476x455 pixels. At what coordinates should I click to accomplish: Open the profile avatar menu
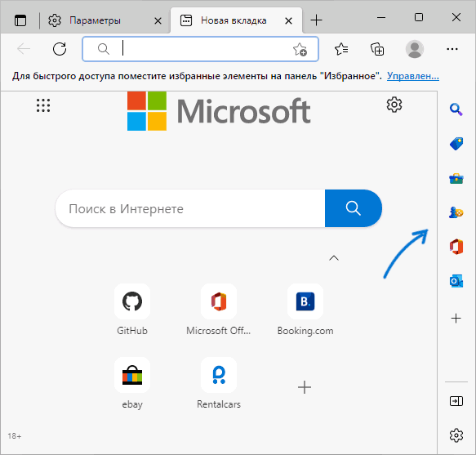pyautogui.click(x=415, y=49)
